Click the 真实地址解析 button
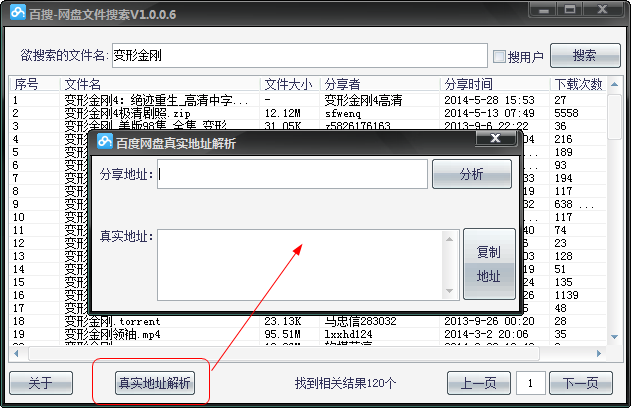The image size is (631, 408). point(155,383)
